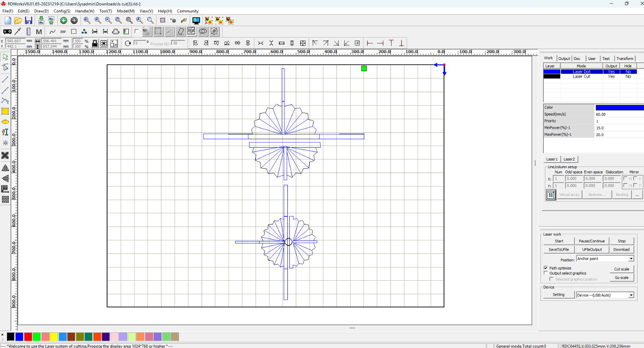Image resolution: width=644 pixels, height=348 pixels.
Task: Open the Array grid icon in the left toolbar
Action: click(5, 200)
